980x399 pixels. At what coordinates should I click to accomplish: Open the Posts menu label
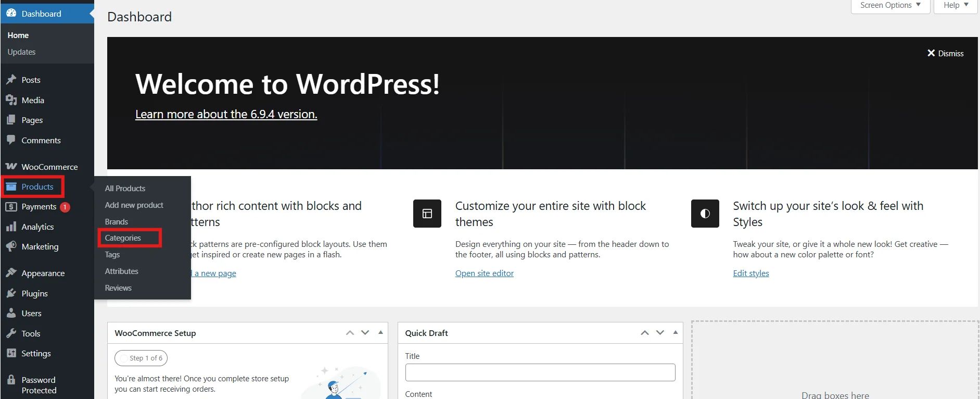(31, 80)
